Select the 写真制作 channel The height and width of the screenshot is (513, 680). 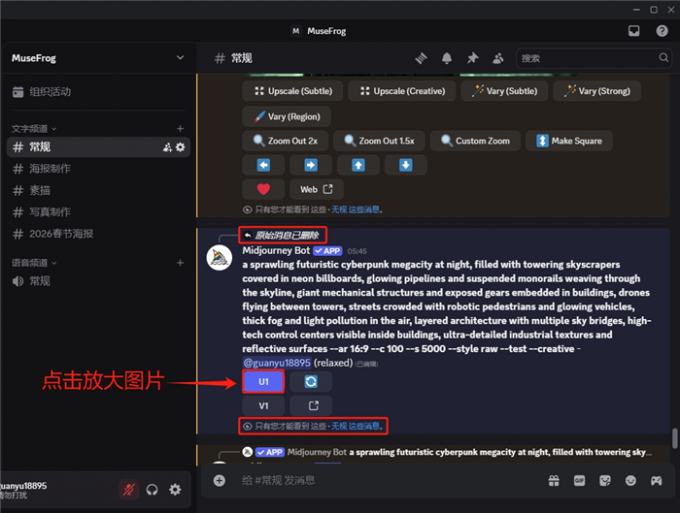point(98,212)
